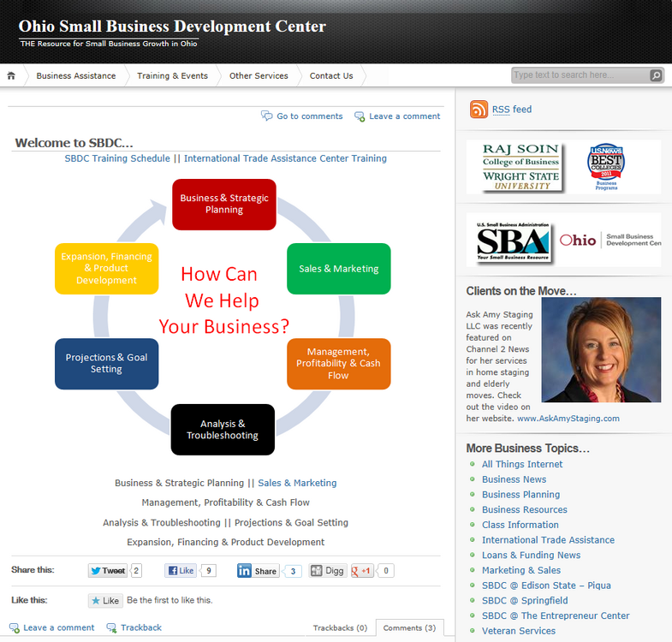Screen dimensions: 672x642
Task: Click the search magnifier icon
Action: coord(656,75)
